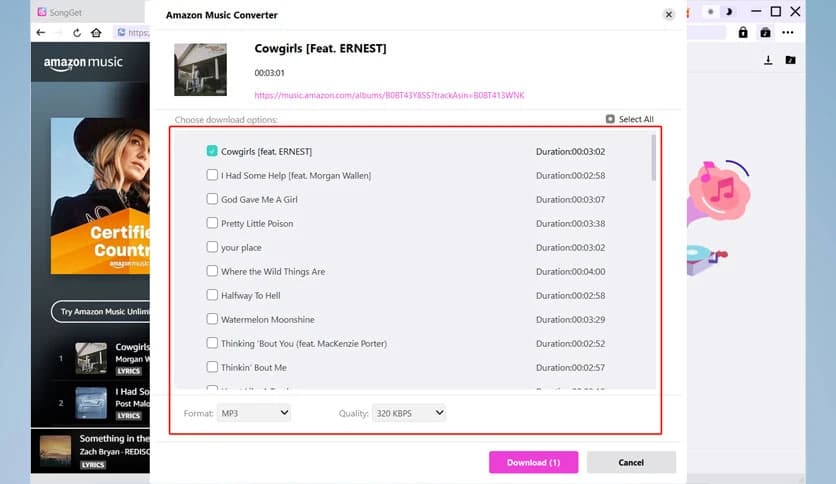Click Cowgirls album art in Amazon list
Image resolution: width=836 pixels, height=484 pixels.
tap(91, 358)
